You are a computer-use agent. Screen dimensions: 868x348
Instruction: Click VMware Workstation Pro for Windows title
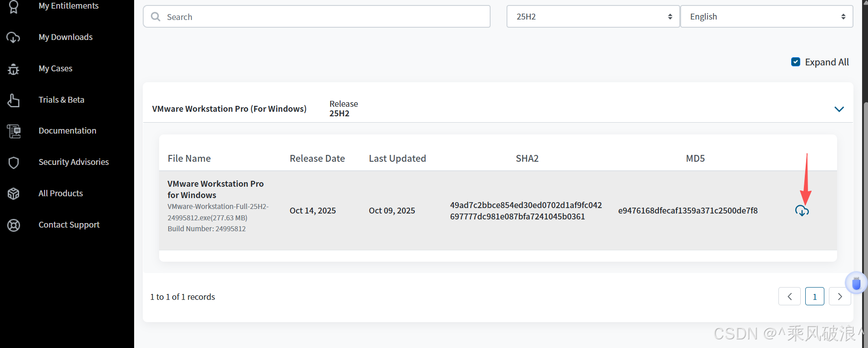pos(216,189)
